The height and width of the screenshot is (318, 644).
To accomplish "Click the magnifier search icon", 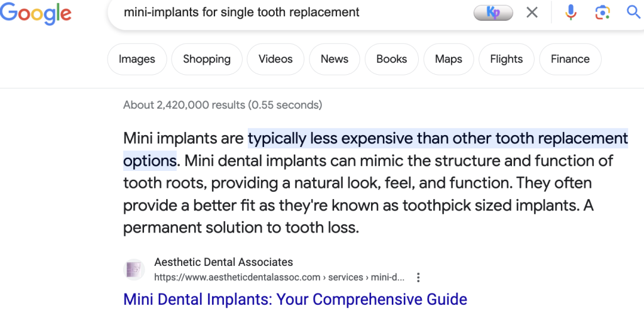I will pyautogui.click(x=633, y=13).
